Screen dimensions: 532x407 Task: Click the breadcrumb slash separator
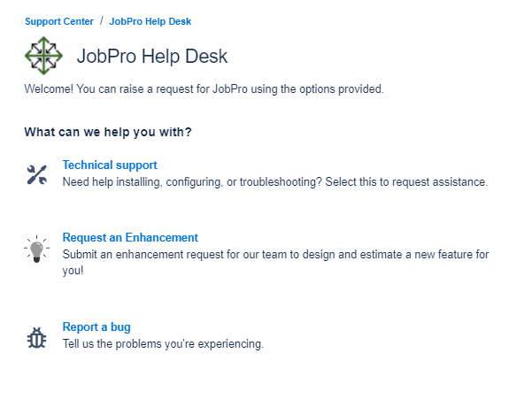pyautogui.click(x=102, y=21)
